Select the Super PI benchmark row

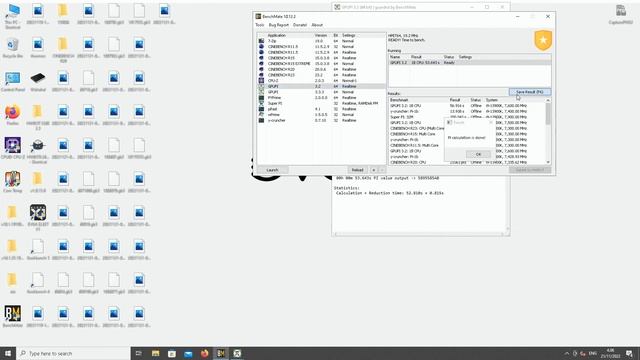pos(321,103)
